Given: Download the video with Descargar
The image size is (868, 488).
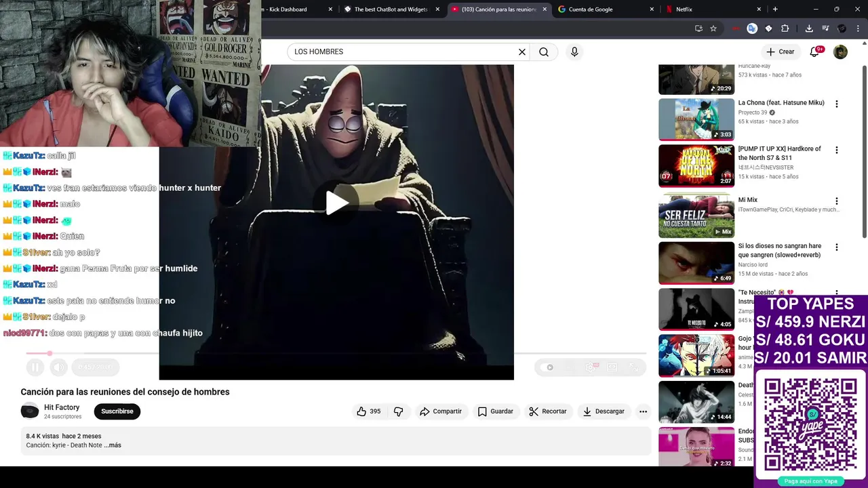Looking at the screenshot, I should click(604, 411).
